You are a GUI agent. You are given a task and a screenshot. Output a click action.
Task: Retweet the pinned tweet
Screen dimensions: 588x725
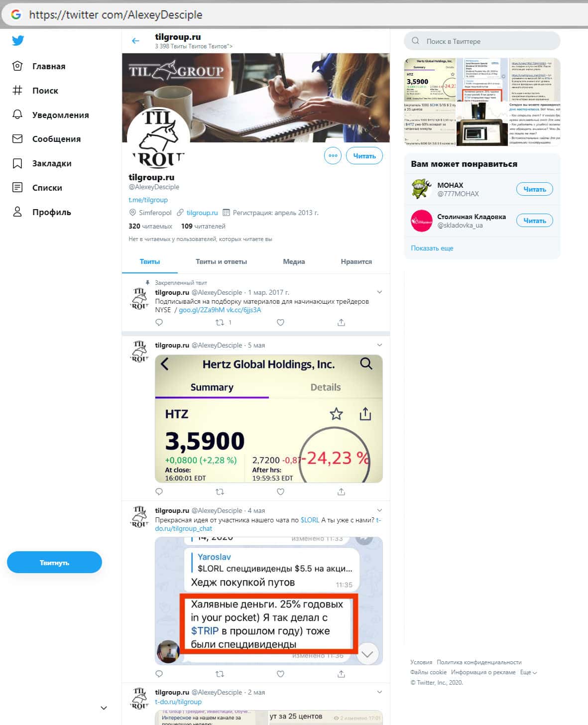pyautogui.click(x=220, y=323)
